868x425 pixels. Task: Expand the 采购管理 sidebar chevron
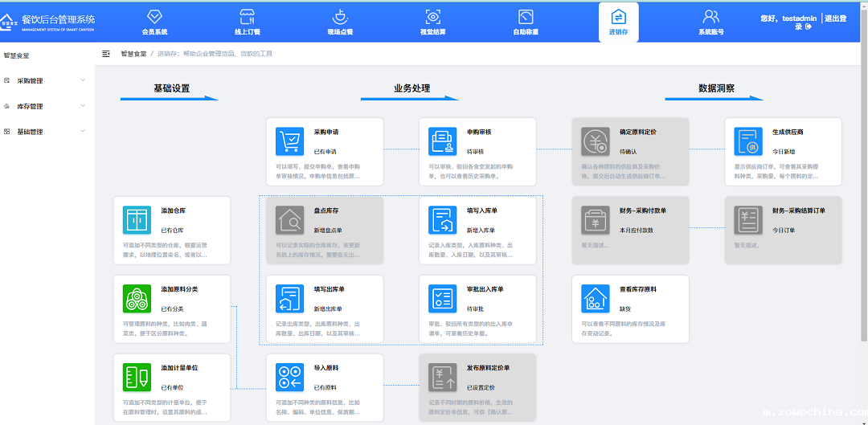point(83,80)
